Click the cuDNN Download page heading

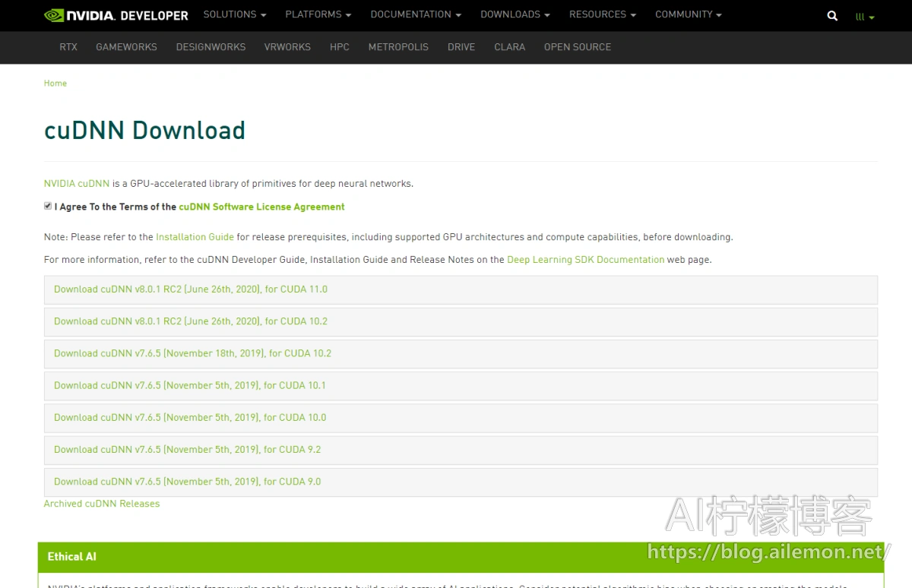[144, 130]
